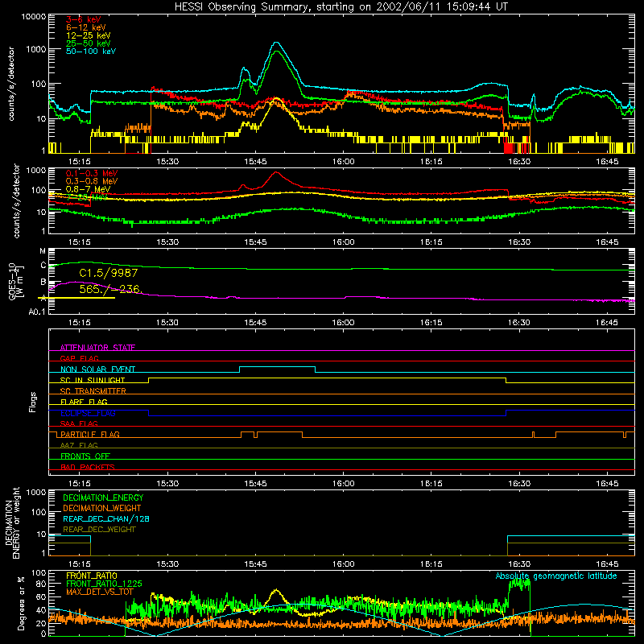
Task: Click the 'M' class tick label in GOES panel
Action: point(43,251)
